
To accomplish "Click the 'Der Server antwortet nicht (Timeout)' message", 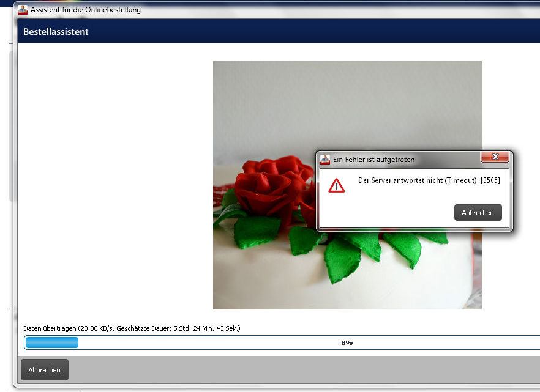I will pos(429,180).
